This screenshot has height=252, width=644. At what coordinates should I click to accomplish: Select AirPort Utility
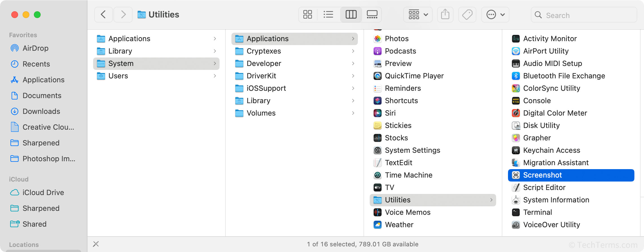click(x=571, y=51)
